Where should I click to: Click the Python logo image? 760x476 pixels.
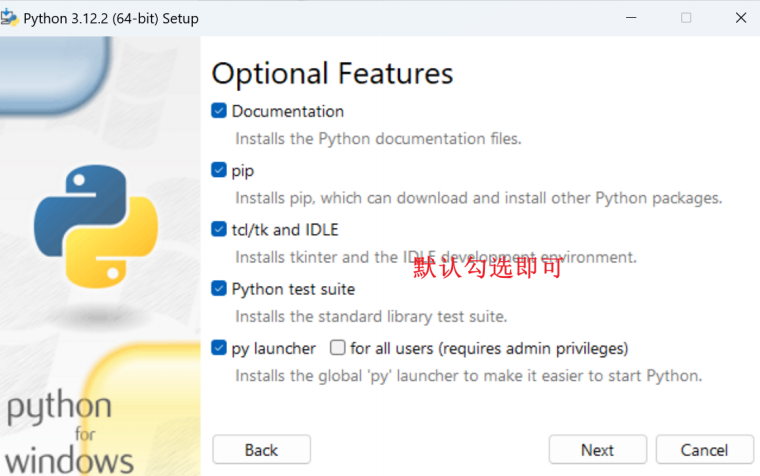click(96, 226)
